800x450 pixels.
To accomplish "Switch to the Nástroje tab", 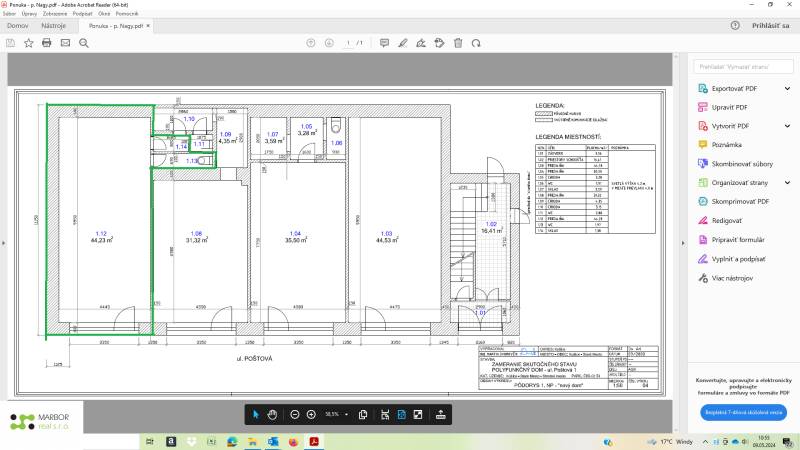I will pyautogui.click(x=53, y=26).
